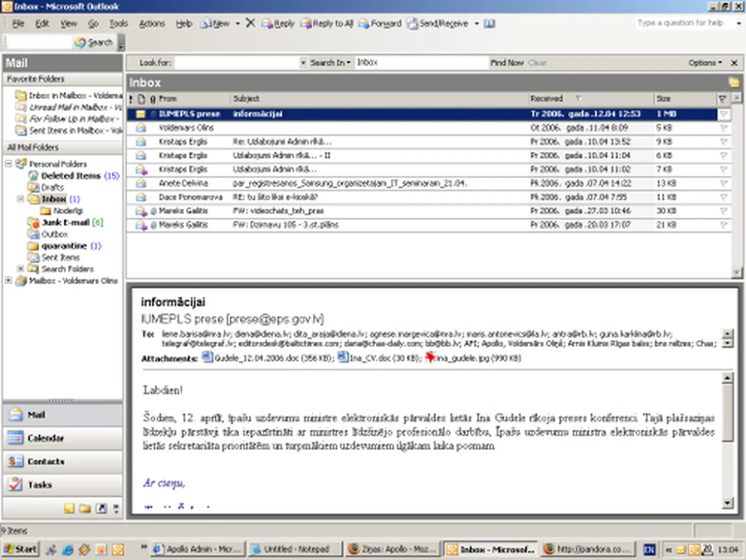This screenshot has height=560, width=746.
Task: Open the Address Book icon
Action: (x=489, y=23)
